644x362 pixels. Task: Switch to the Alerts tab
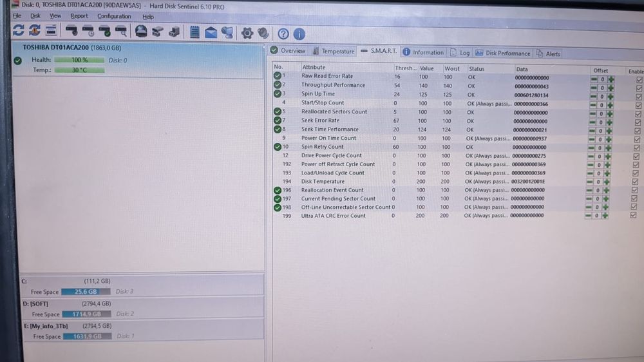coord(548,53)
